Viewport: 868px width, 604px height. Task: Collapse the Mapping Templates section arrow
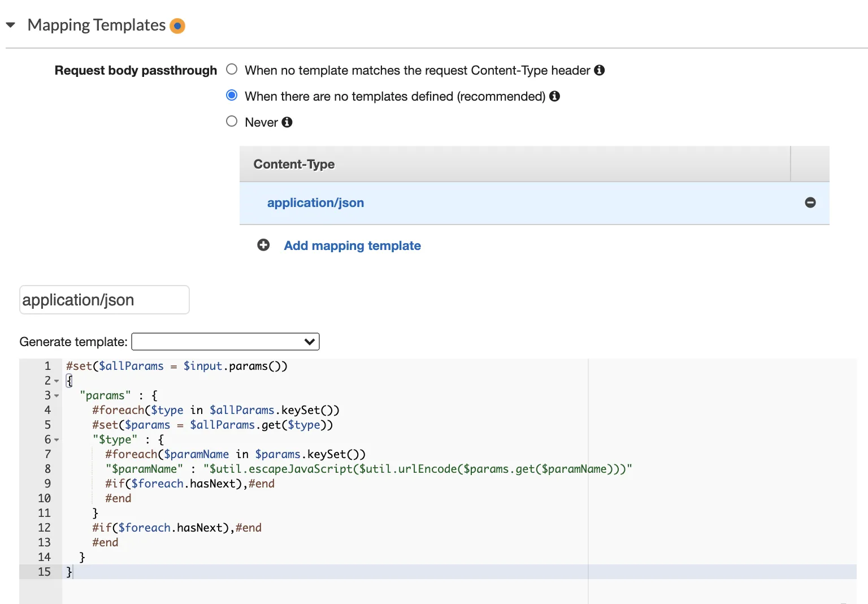tap(11, 25)
